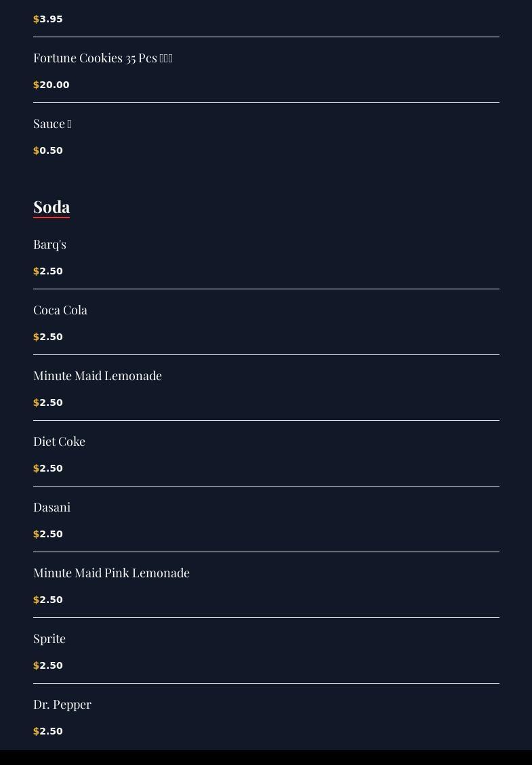
Task: Select the Dasani water item
Action: tap(52, 508)
